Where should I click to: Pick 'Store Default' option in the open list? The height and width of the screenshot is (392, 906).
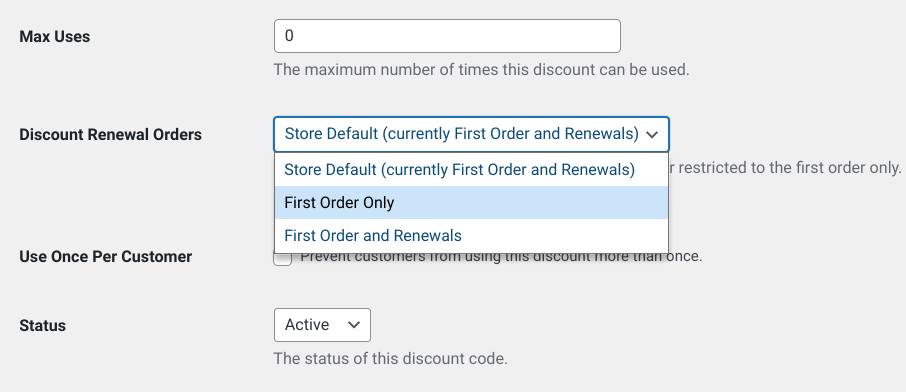[x=471, y=169]
